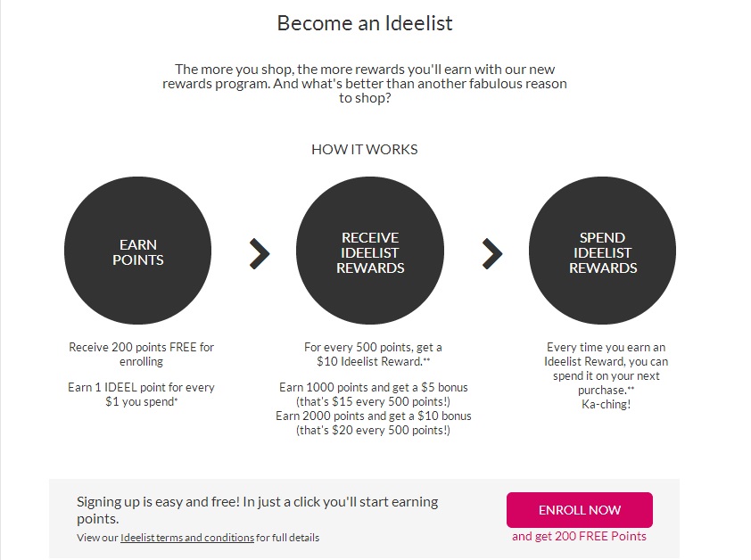The width and height of the screenshot is (751, 560).
Task: Click "Receive 200 points FREE for enrolling" text
Action: 142,355
